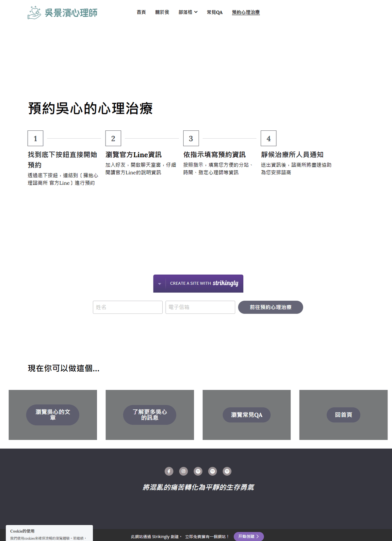Click the 吳景濱心理師 site logo

coord(62,12)
